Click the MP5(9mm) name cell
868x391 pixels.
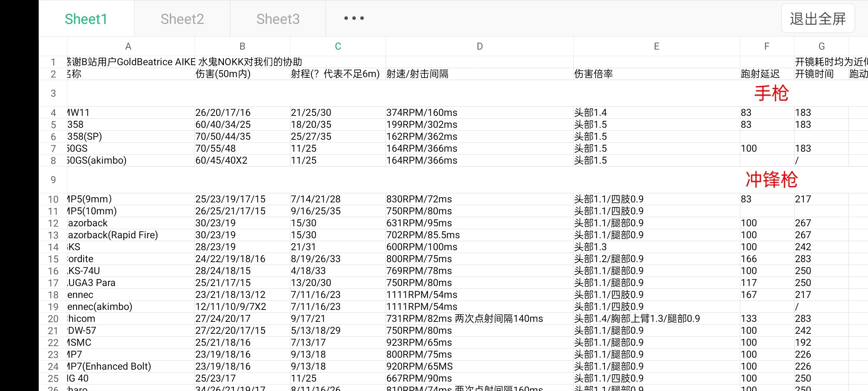tap(131, 199)
